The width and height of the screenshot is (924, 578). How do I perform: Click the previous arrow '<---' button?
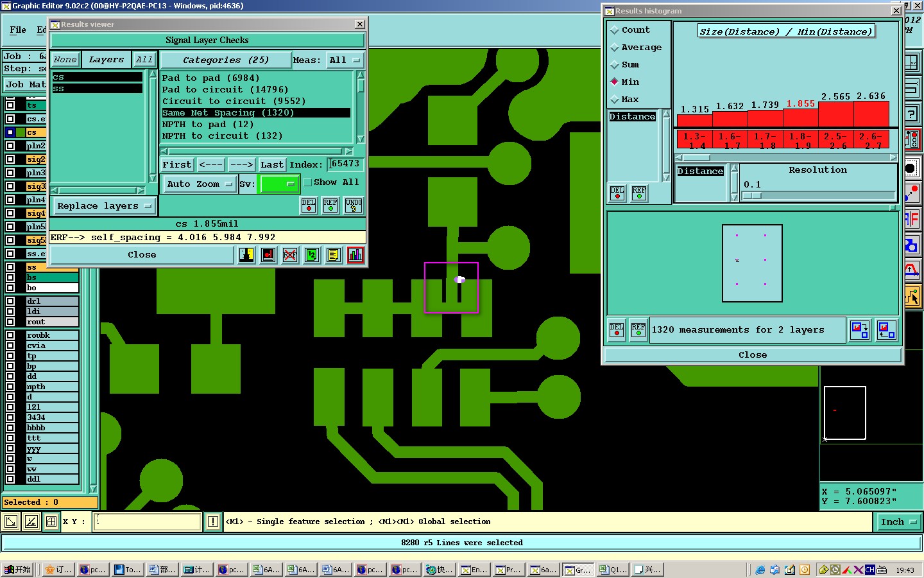[x=211, y=165]
